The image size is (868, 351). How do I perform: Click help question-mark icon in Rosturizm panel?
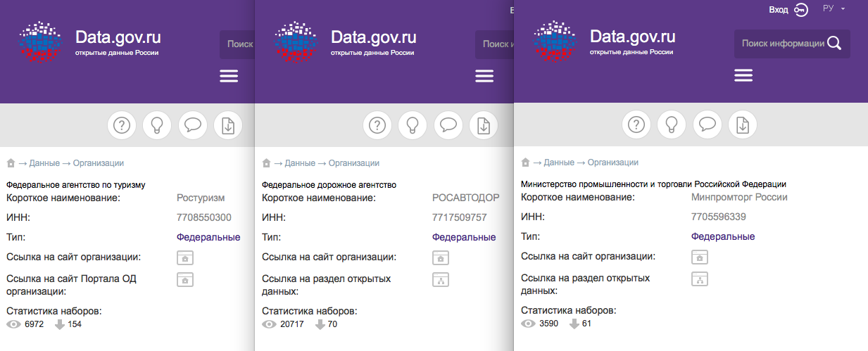tap(122, 125)
